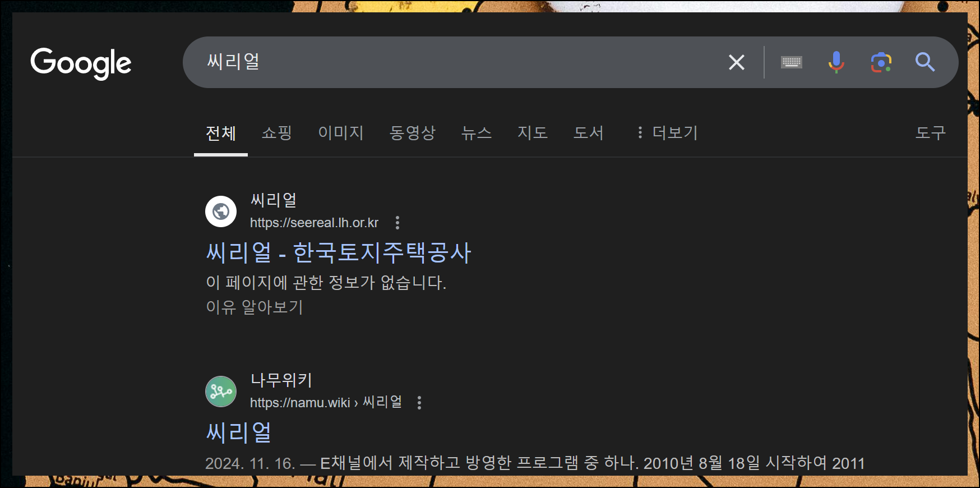Click the https://namu.wiki › 씨리얼 URL
980x488 pixels.
click(x=326, y=402)
